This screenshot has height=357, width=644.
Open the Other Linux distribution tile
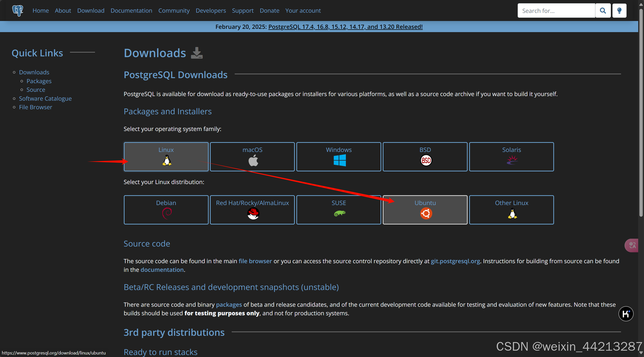tap(511, 210)
